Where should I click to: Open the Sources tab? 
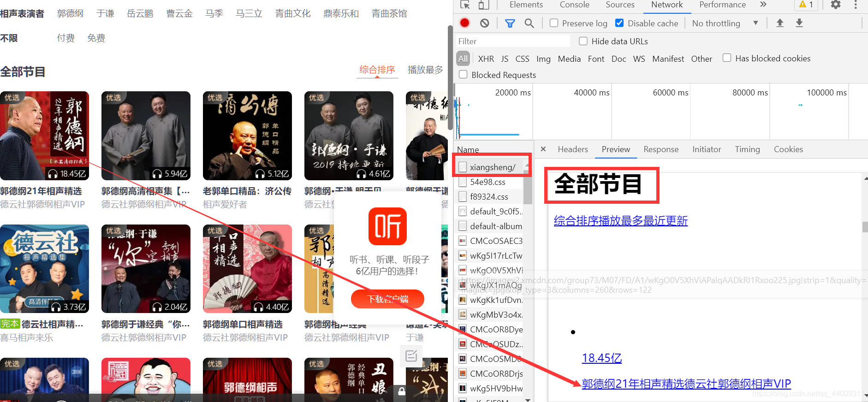tap(620, 5)
